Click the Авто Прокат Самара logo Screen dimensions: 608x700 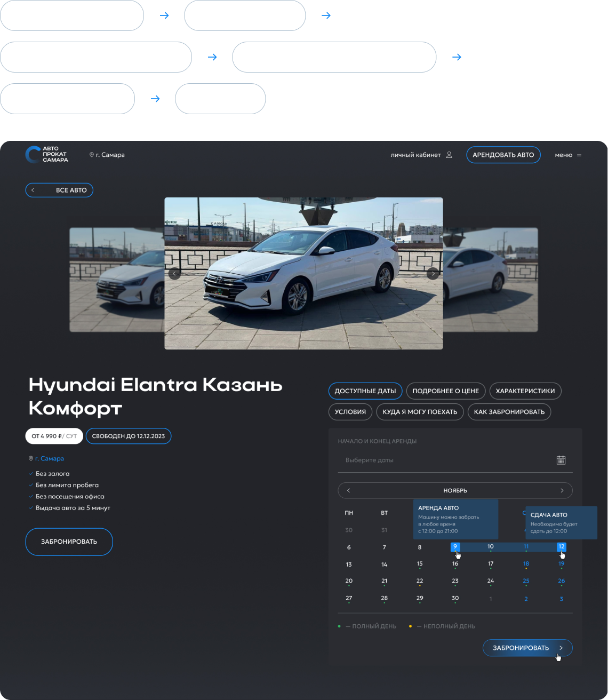pyautogui.click(x=47, y=154)
